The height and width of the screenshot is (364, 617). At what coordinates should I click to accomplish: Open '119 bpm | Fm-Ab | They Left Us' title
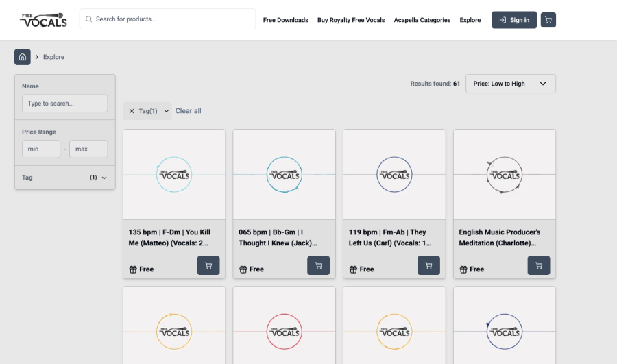[390, 238]
